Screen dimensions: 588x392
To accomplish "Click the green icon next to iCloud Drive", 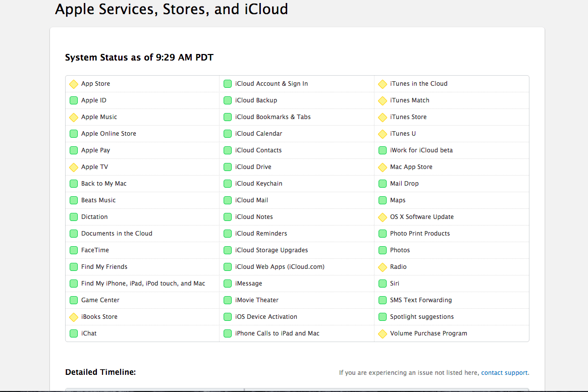I will pos(228,167).
